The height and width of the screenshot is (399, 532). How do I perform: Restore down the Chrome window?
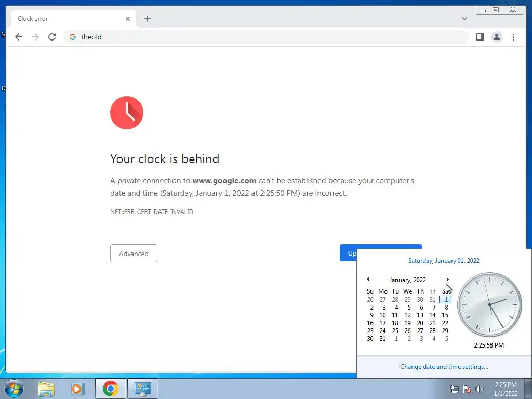tap(496, 10)
